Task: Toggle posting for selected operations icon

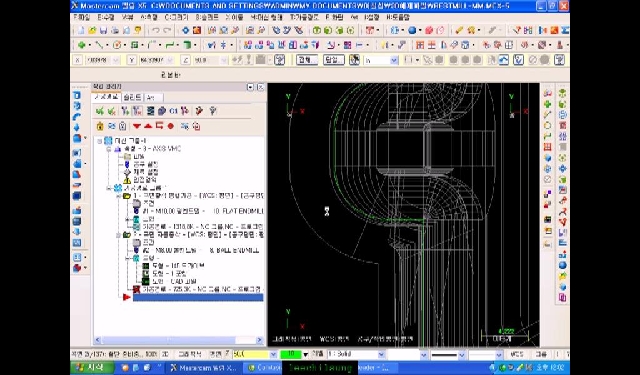Action: tap(122, 126)
